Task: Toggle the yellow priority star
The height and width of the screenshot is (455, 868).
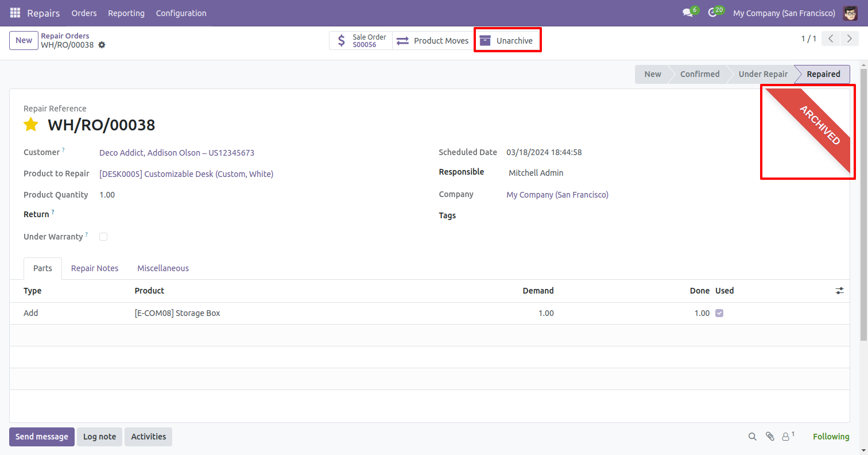Action: point(31,125)
